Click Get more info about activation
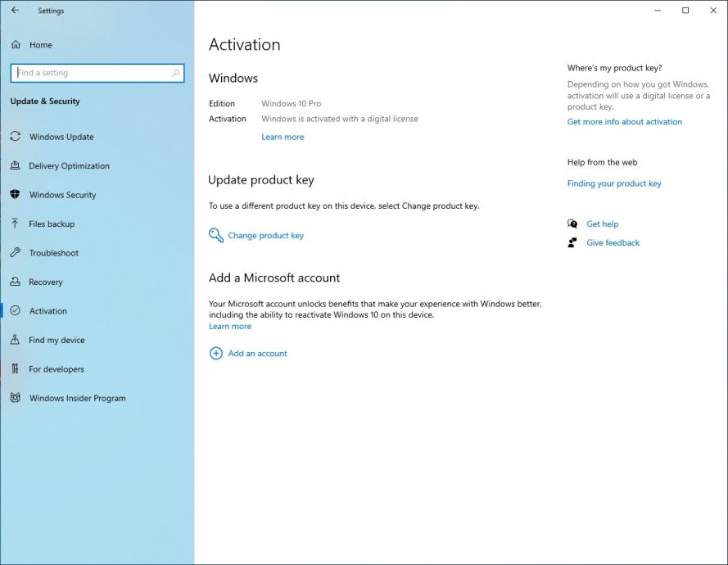Screen dimensions: 728x565 point(624,122)
